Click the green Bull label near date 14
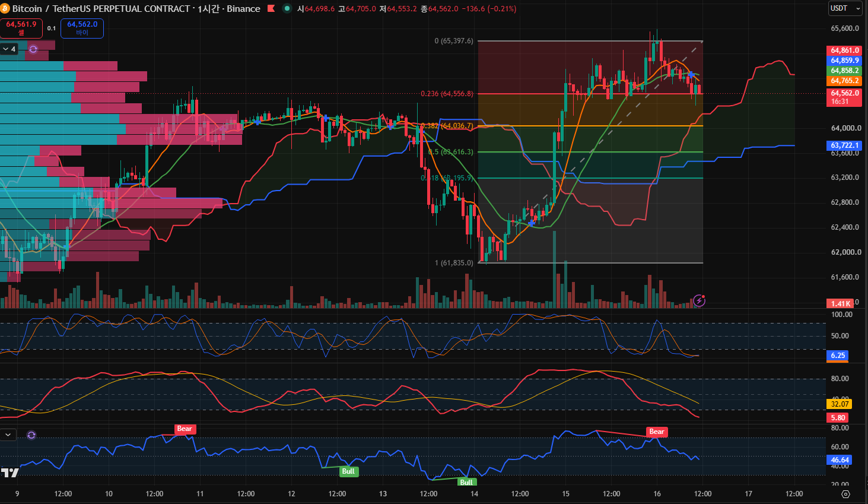Screen dimensions: 868x504 [466, 482]
